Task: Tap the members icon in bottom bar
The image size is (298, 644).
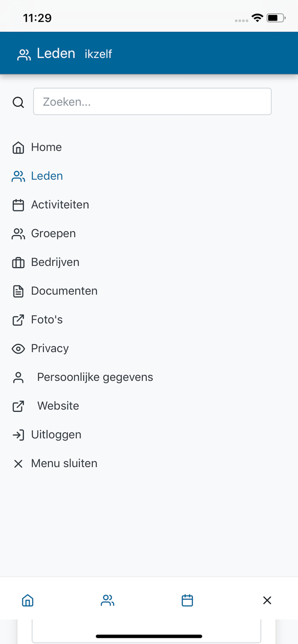Action: [x=108, y=600]
